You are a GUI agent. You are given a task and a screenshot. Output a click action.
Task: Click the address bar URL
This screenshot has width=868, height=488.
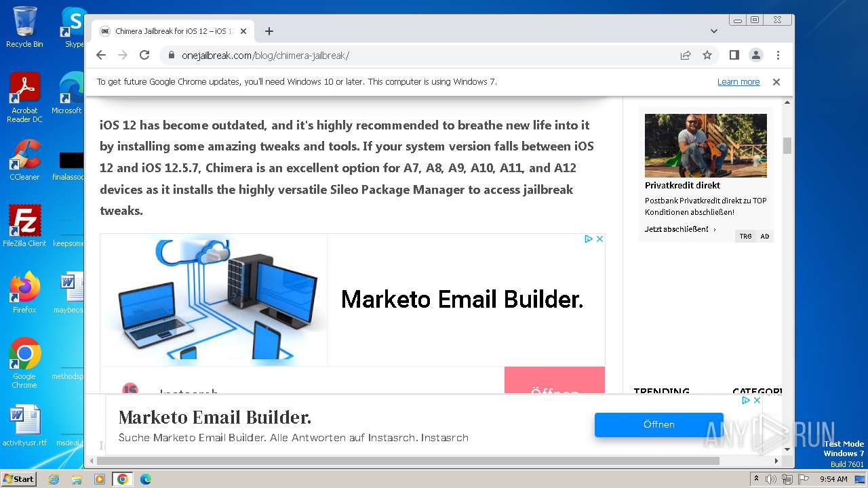tap(265, 56)
